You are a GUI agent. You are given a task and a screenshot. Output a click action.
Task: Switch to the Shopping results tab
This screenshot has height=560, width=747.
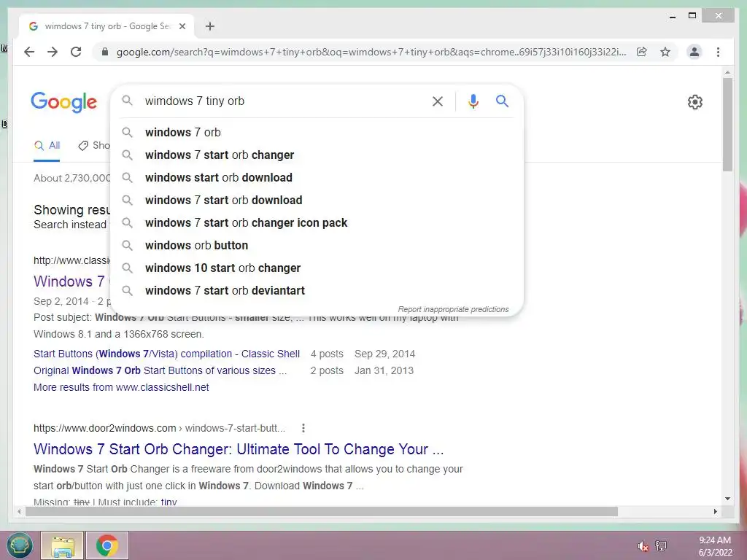pyautogui.click(x=94, y=145)
